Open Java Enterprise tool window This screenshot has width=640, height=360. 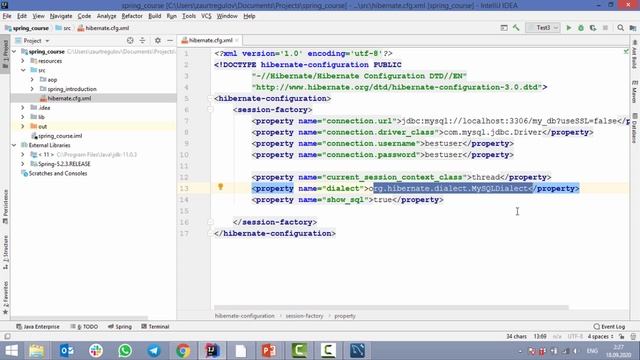point(38,327)
